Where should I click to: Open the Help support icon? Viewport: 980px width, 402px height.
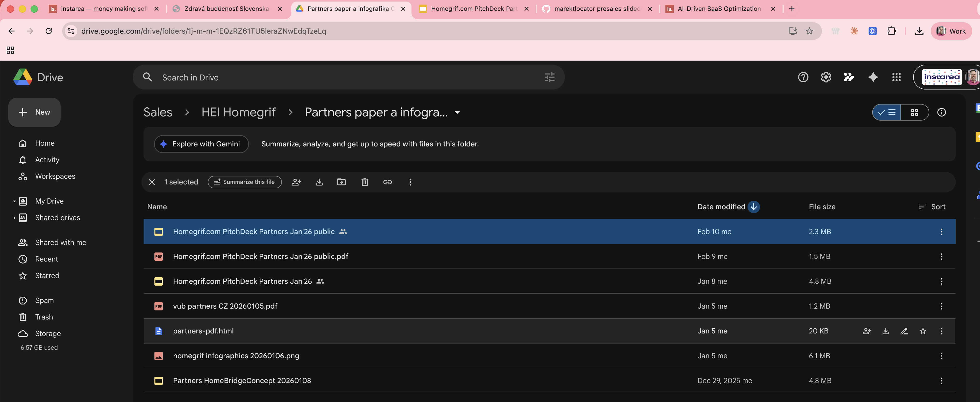803,77
